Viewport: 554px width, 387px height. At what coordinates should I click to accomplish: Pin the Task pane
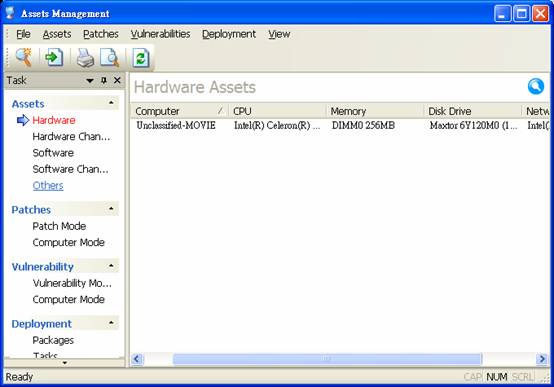(x=104, y=81)
